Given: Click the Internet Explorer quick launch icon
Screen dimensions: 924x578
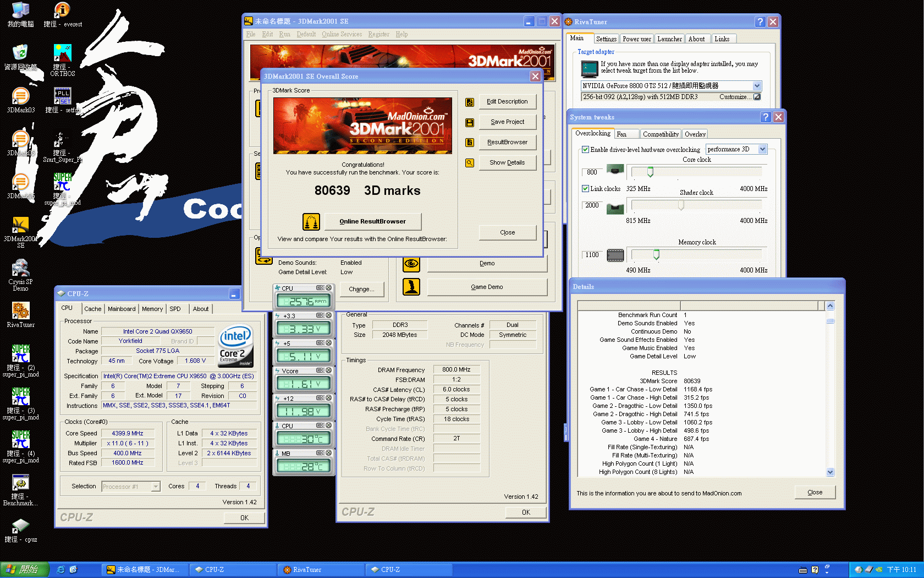Looking at the screenshot, I should (x=61, y=570).
